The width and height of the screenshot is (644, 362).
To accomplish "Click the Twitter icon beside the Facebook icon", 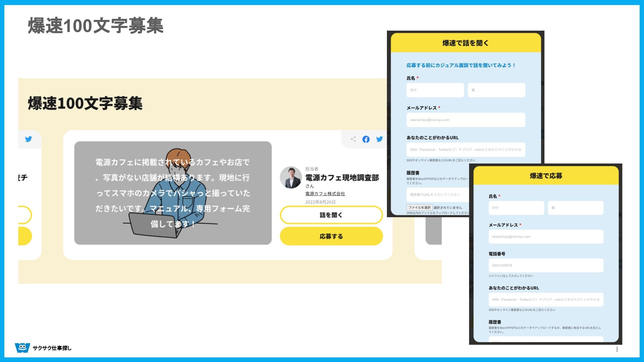I will click(379, 139).
